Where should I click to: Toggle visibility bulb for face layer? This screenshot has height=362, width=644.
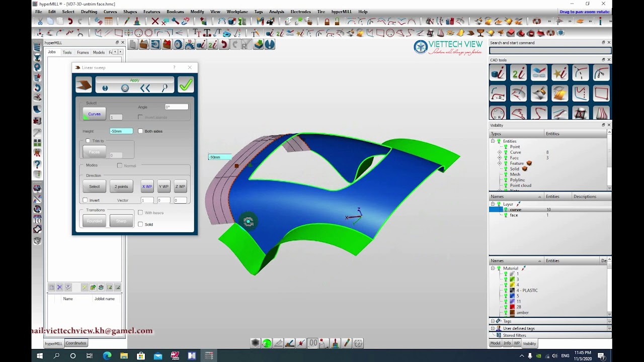pyautogui.click(x=506, y=215)
